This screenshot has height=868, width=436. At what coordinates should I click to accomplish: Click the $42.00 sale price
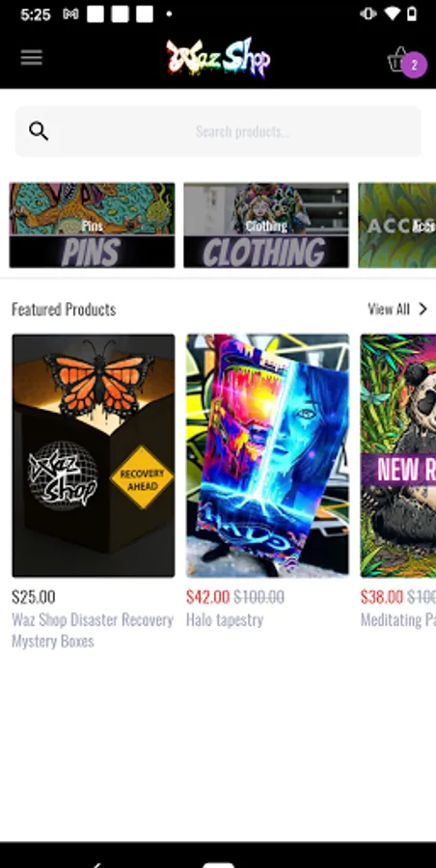click(207, 597)
